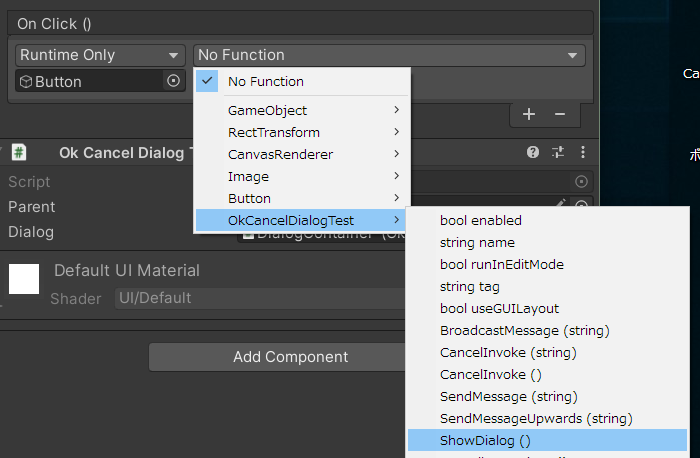Click the component presets icon
The image size is (700, 458).
[558, 152]
